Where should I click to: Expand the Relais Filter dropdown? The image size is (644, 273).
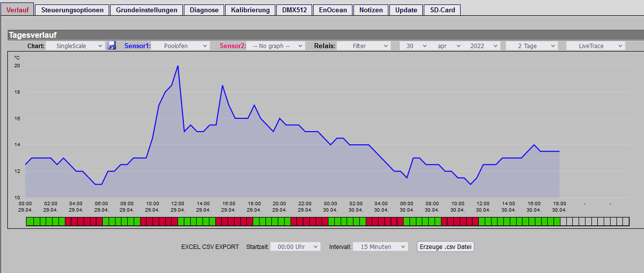[x=364, y=46]
